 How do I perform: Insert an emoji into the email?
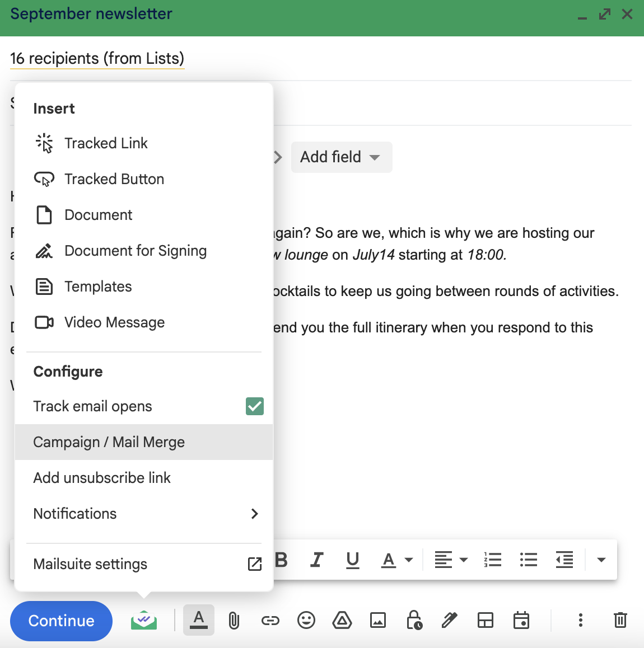click(x=306, y=620)
